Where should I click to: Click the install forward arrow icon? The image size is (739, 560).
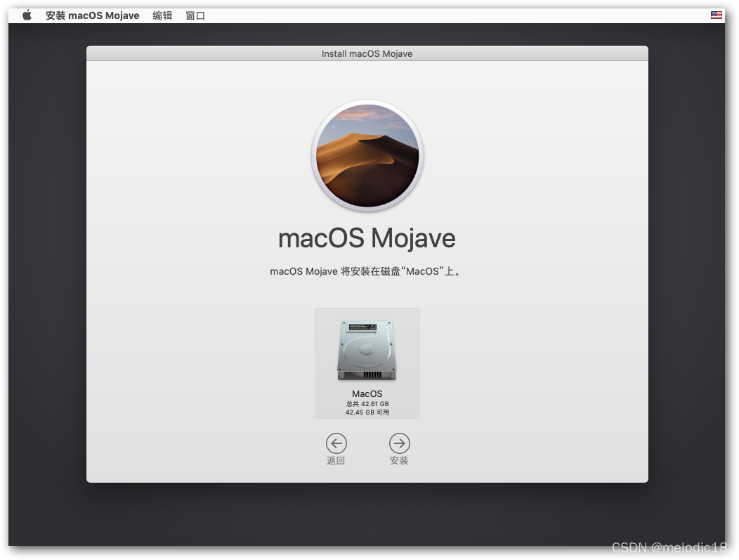pos(399,443)
